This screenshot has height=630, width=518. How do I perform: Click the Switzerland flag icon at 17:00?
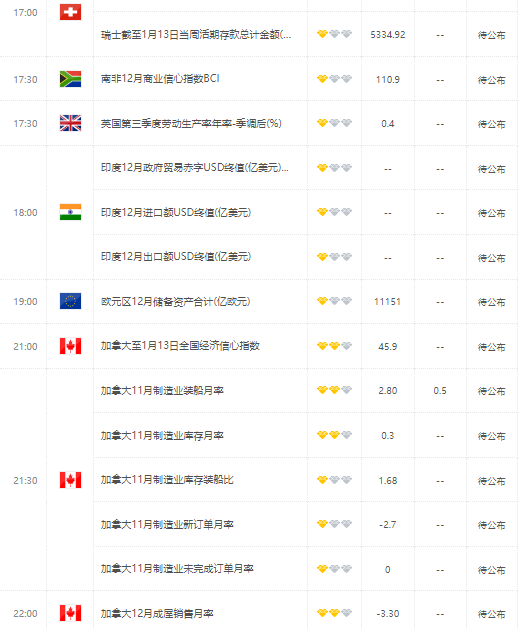pyautogui.click(x=70, y=12)
